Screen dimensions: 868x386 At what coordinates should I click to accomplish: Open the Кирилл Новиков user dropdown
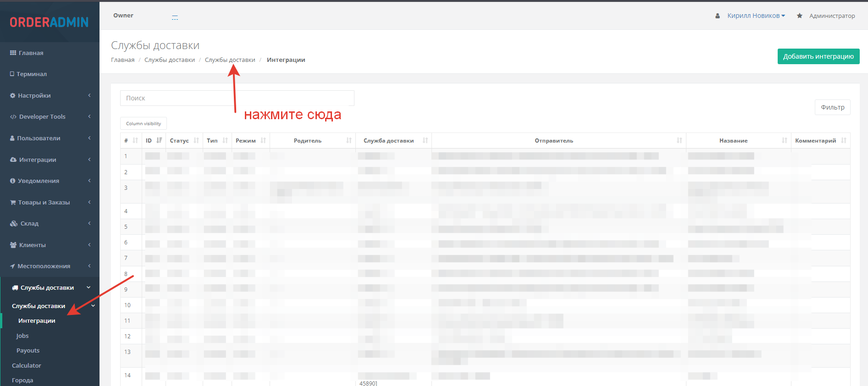pos(756,16)
